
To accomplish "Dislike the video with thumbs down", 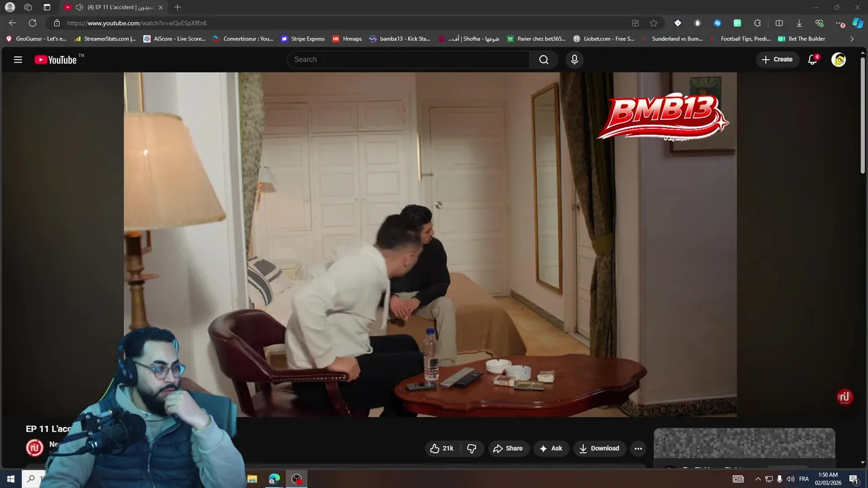I will coord(472,448).
